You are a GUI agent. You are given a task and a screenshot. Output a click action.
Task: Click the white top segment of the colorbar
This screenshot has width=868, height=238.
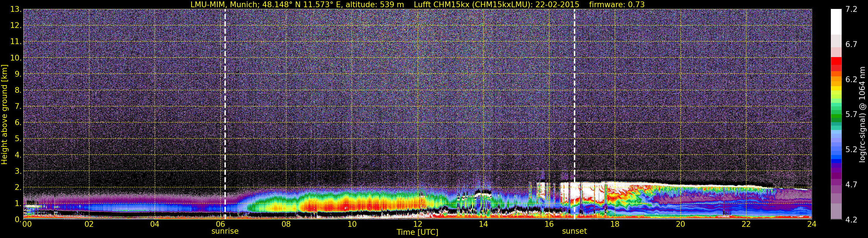point(836,22)
